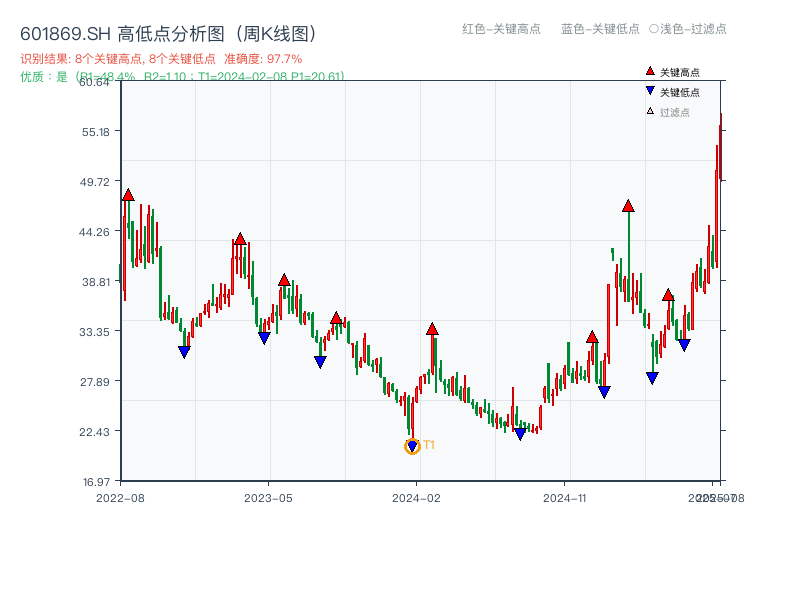
Task: Click the red 识别结果 summary line
Action: (x=161, y=59)
